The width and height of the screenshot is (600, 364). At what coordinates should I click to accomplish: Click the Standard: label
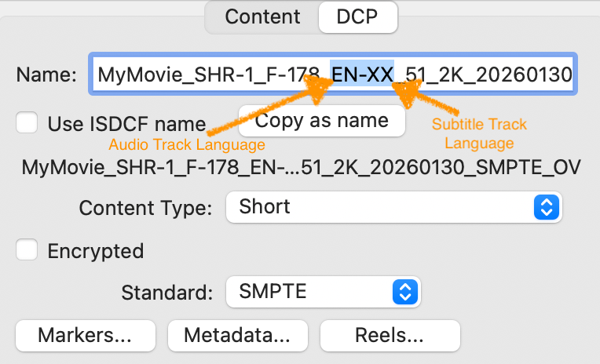coord(166,293)
